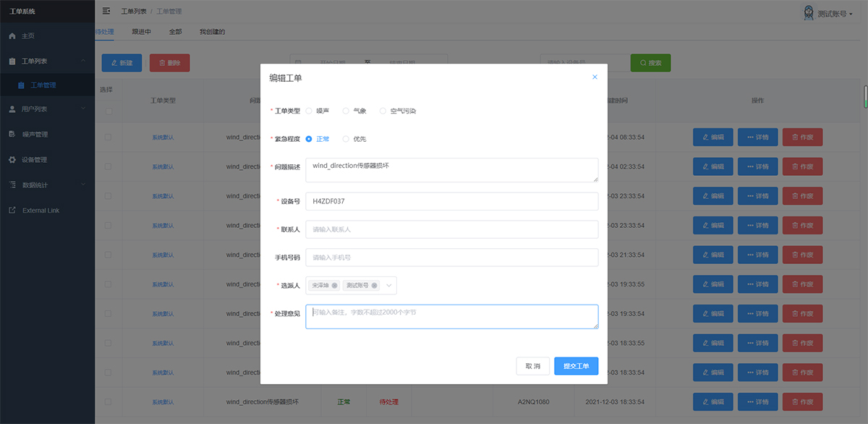The width and height of the screenshot is (868, 424).
Task: Select the 噪声 work order type
Action: [x=310, y=111]
